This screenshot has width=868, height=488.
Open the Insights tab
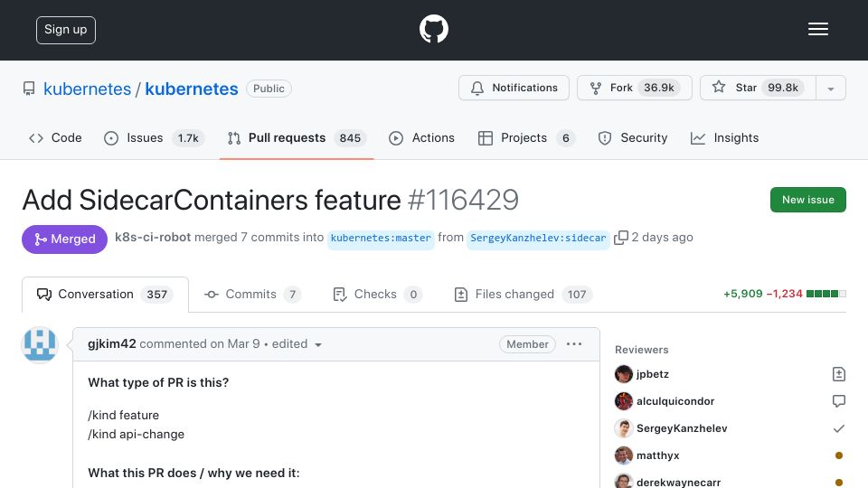click(x=724, y=137)
